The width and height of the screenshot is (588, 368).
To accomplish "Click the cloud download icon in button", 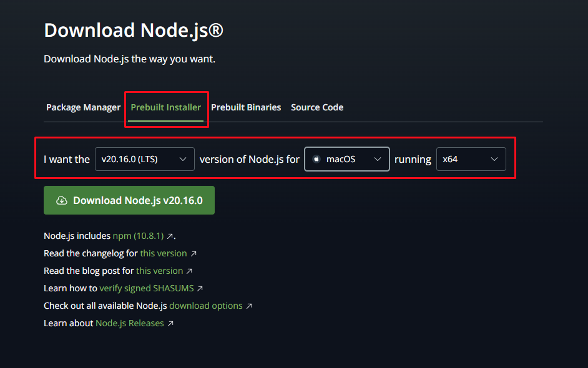I will [62, 200].
